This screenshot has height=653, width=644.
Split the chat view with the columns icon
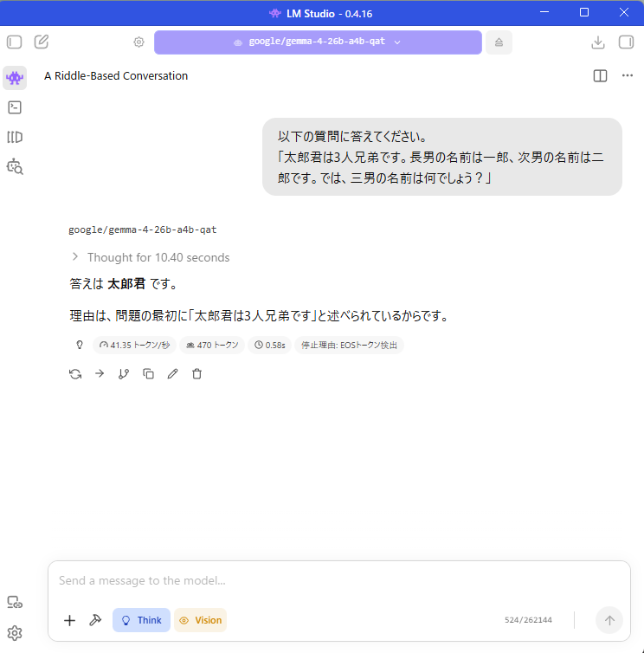[x=600, y=76]
